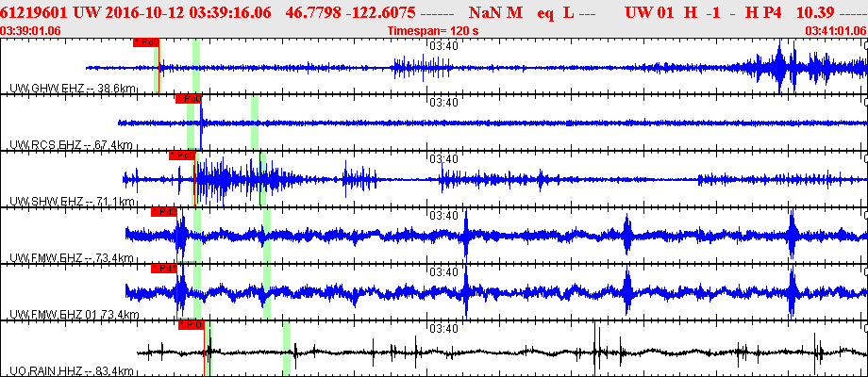Click station label UW.SHW.EHZ 71.1km
Image resolution: width=868 pixels, height=377 pixels.
[x=72, y=201]
